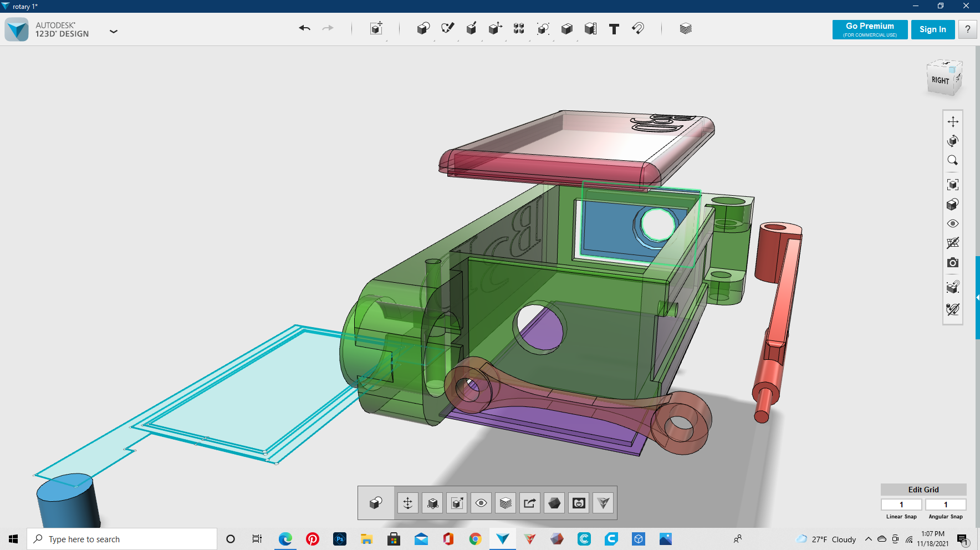Click the Linear Snap value field

901,505
